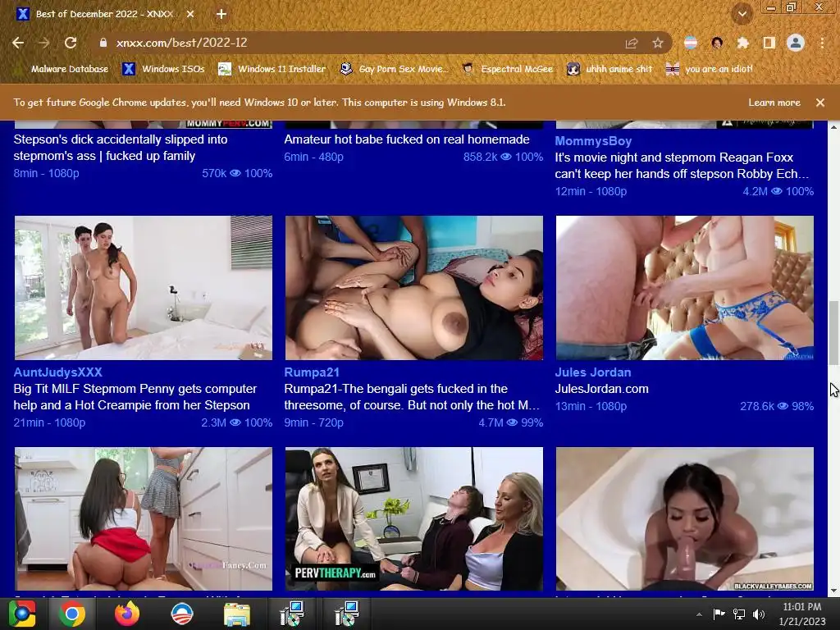
Task: Open the Chrome profile avatar
Action: click(x=796, y=43)
